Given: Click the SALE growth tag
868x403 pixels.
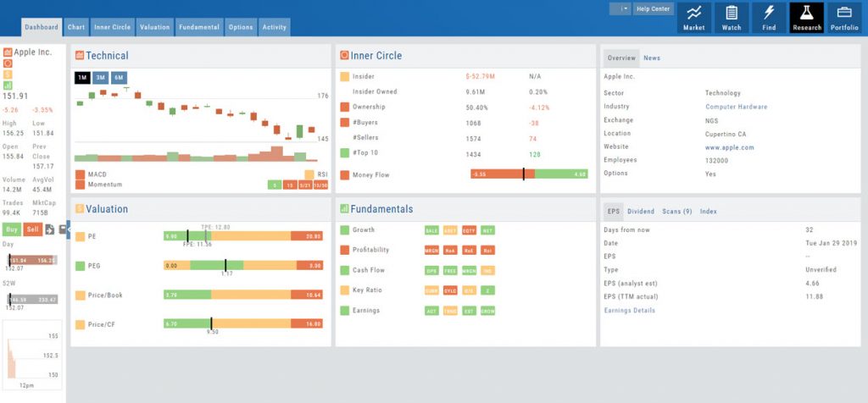Looking at the screenshot, I should click(431, 230).
